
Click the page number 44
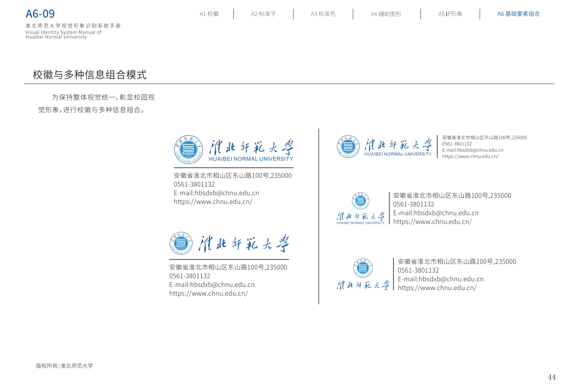(x=551, y=377)
